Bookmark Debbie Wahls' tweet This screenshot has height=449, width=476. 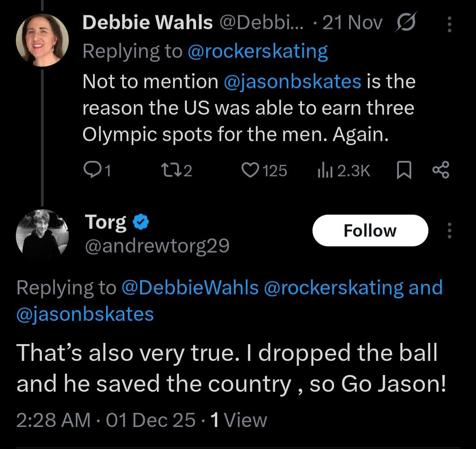pyautogui.click(x=403, y=170)
